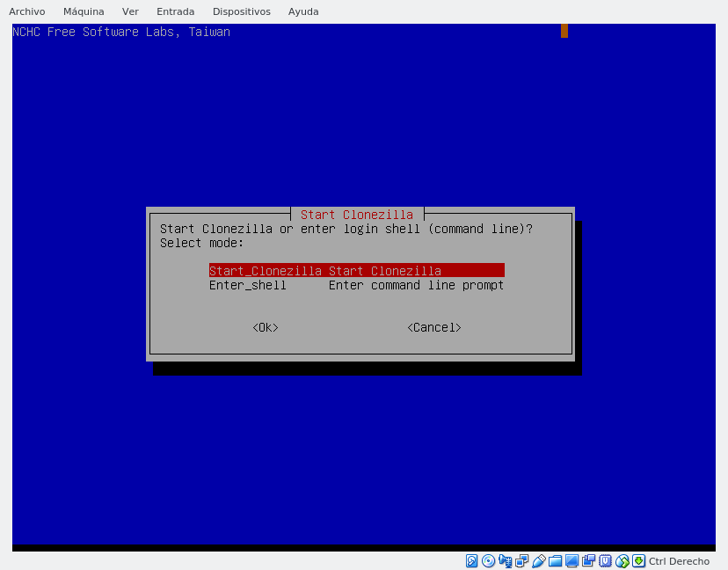728x570 pixels.
Task: Click the display monitor status icon
Action: [x=572, y=561]
